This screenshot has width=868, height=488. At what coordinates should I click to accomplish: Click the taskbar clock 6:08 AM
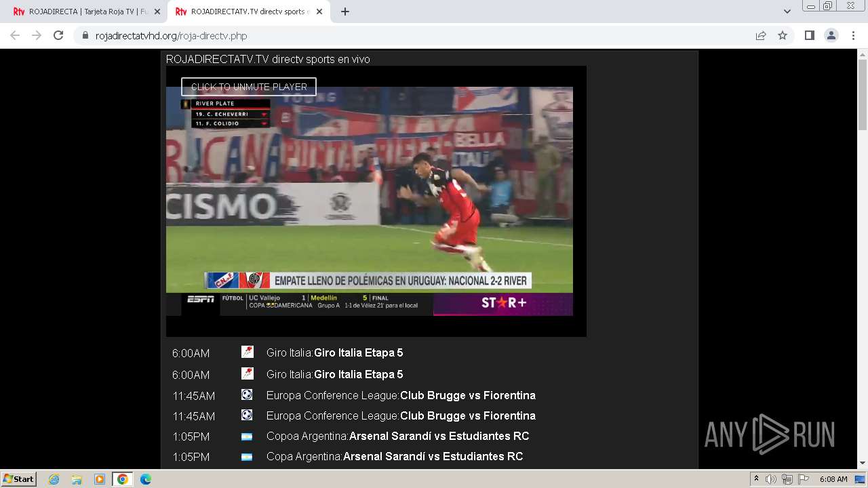(833, 479)
